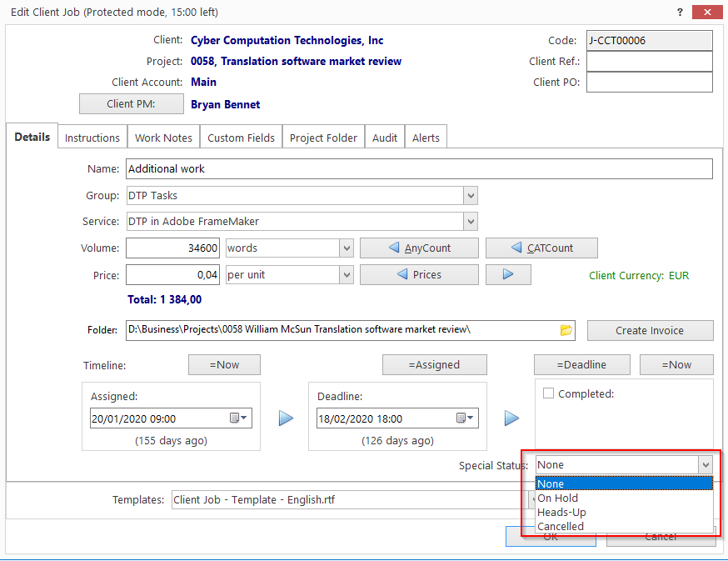Go to the Project Folder tab
Viewport: 728px width, 561px height.
tap(324, 138)
